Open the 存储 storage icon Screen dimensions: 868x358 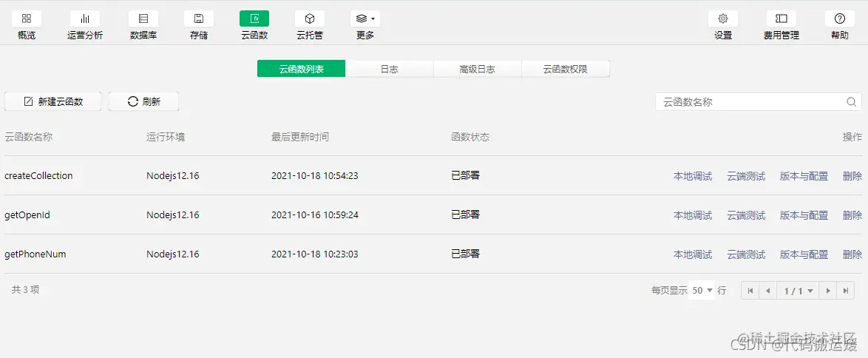tap(199, 18)
